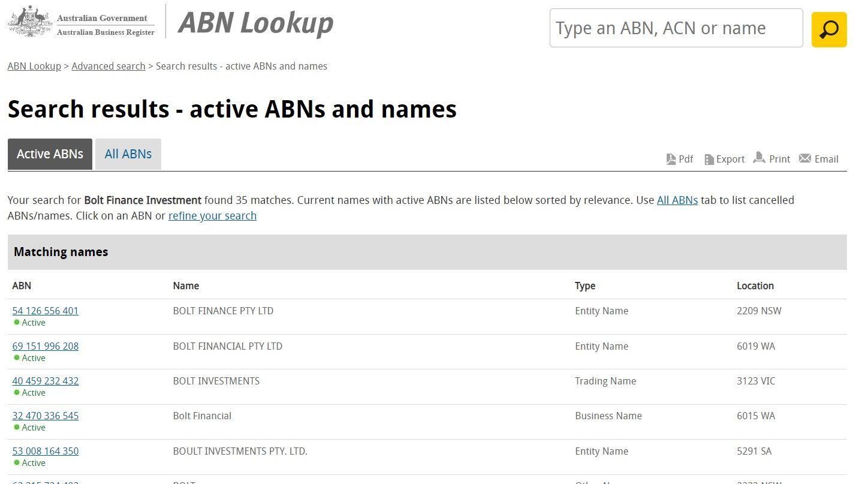Click the ABN column header
Viewport: 868px width, 484px height.
pos(22,285)
